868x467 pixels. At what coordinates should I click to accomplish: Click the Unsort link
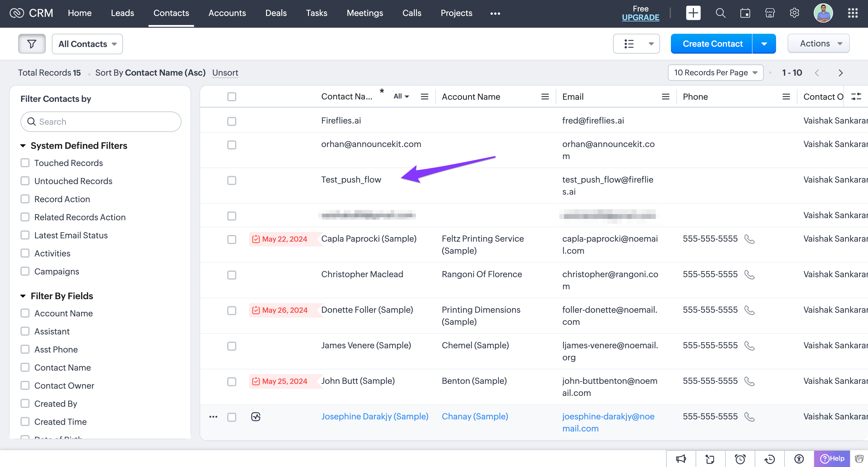(225, 72)
